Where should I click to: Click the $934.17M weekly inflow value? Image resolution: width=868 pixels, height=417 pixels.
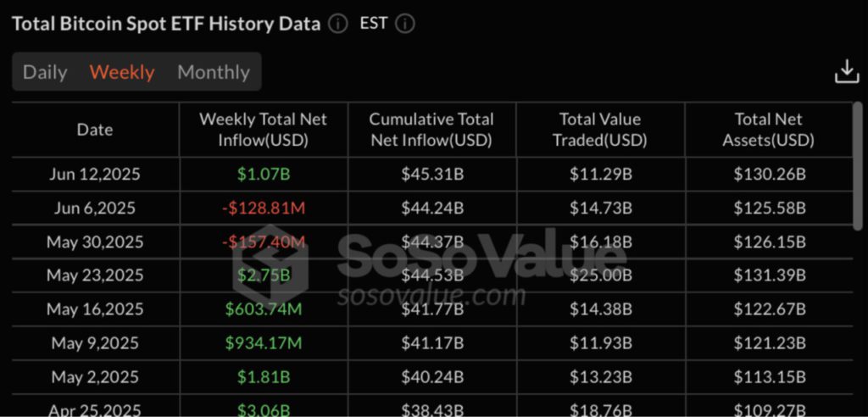click(x=263, y=343)
